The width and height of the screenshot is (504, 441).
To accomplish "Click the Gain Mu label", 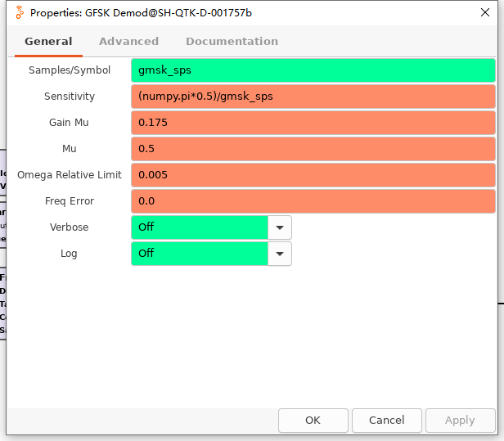I will (x=69, y=123).
